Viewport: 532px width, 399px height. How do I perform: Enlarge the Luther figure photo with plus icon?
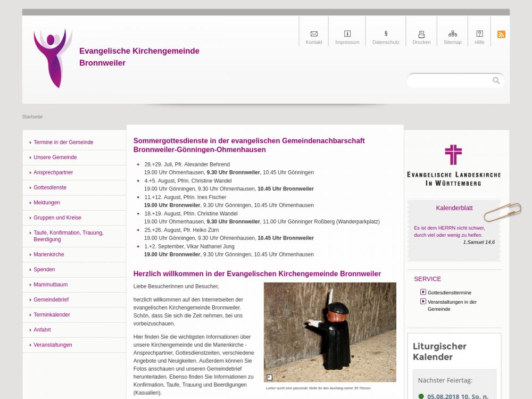269,377
